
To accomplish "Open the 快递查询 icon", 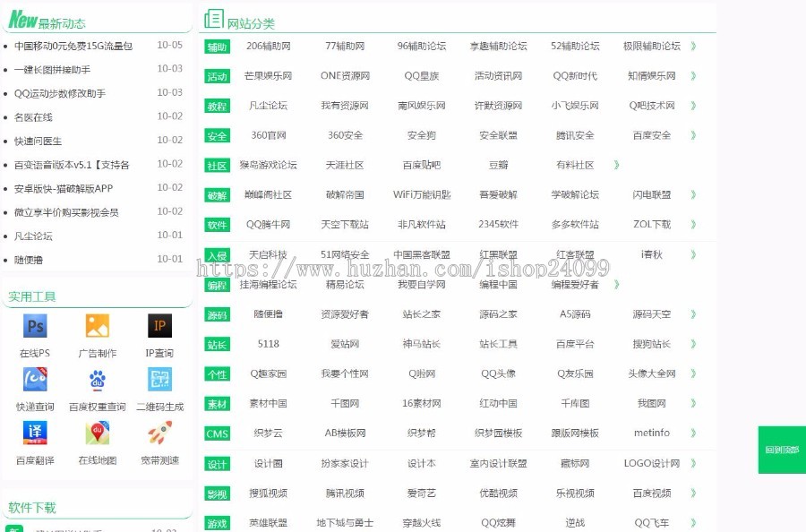I will coord(35,380).
